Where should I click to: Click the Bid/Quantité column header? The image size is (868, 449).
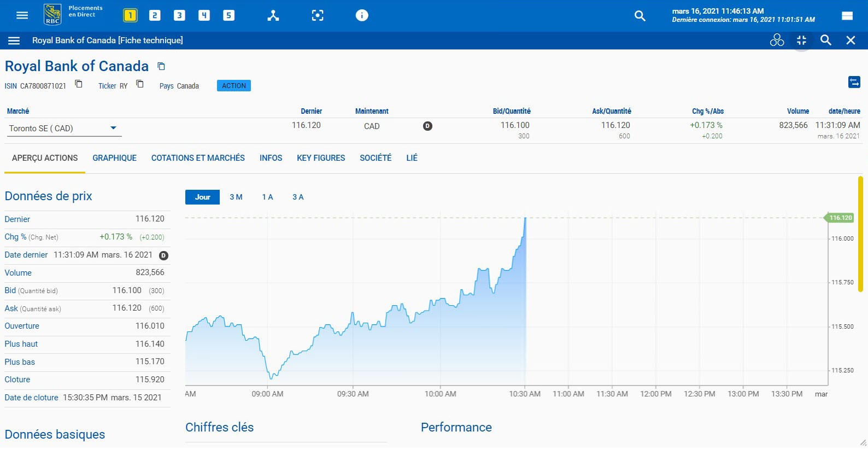tap(512, 111)
